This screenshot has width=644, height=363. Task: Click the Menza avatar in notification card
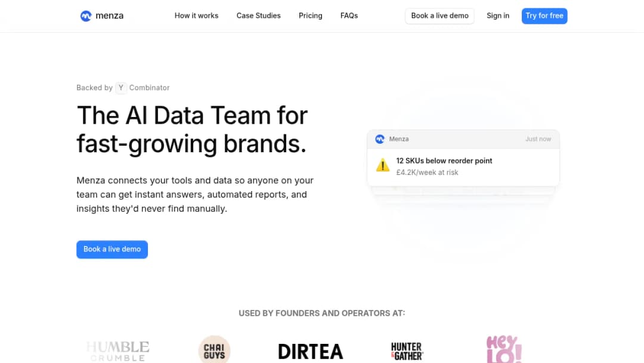pyautogui.click(x=380, y=139)
